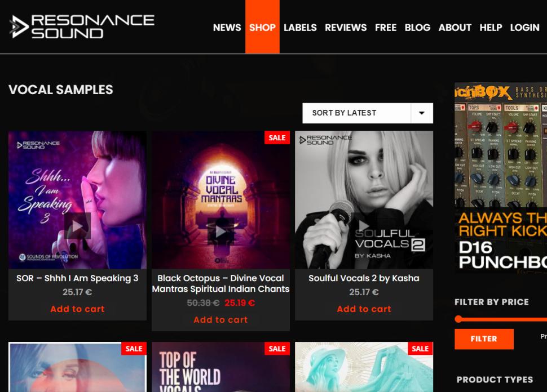The height and width of the screenshot is (392, 547).
Task: Add SOR Shhh I Am Speaking 3 to cart
Action: (x=77, y=309)
